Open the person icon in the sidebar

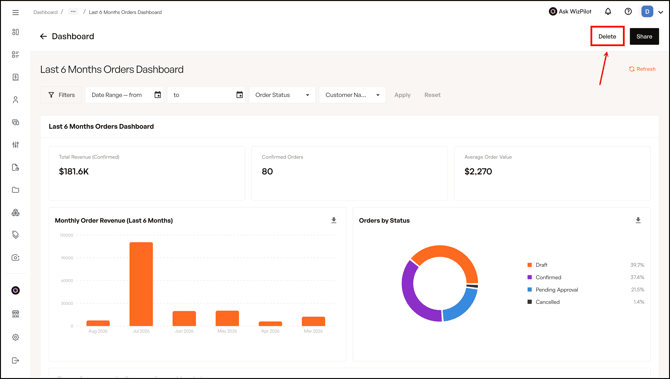tap(15, 100)
